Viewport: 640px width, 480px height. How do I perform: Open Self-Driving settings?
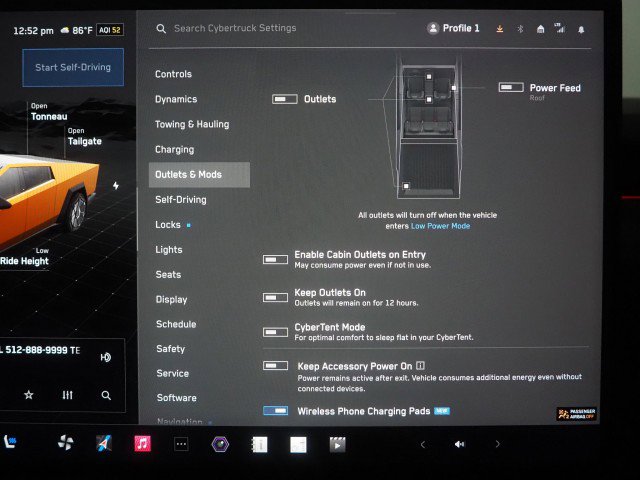181,200
